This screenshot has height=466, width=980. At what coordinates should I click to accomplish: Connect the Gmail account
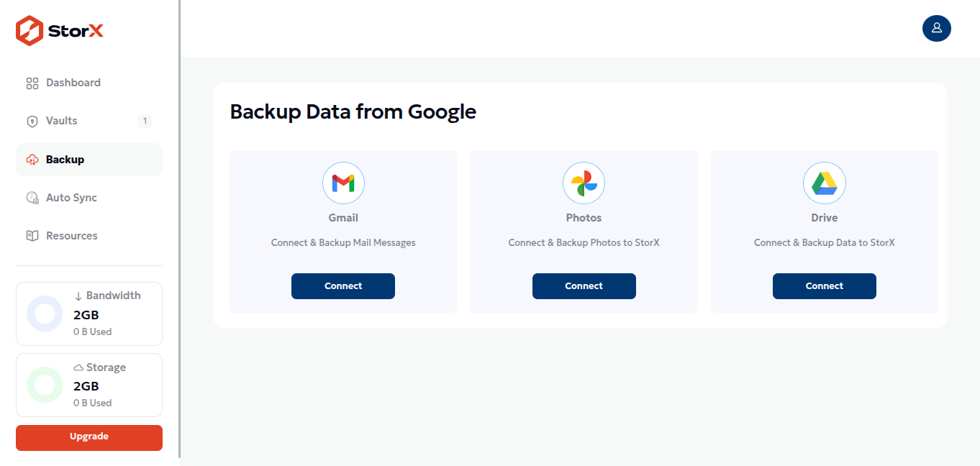[343, 286]
